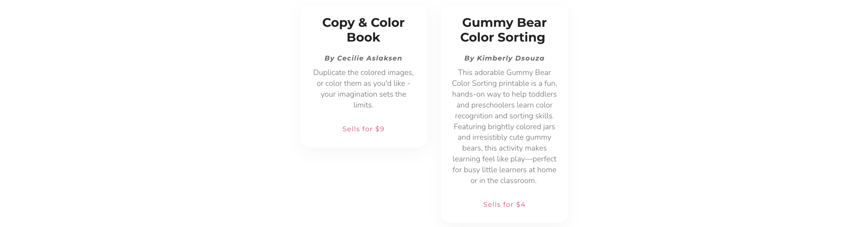Click the Gummy Bear Color Sorting heading
This screenshot has height=227, width=868.
point(504,30)
